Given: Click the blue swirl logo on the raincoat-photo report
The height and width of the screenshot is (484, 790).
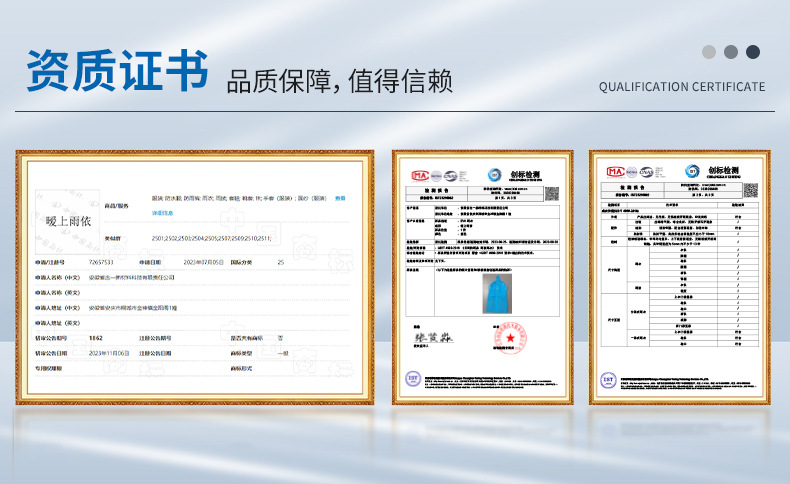Looking at the screenshot, I should click(x=495, y=175).
